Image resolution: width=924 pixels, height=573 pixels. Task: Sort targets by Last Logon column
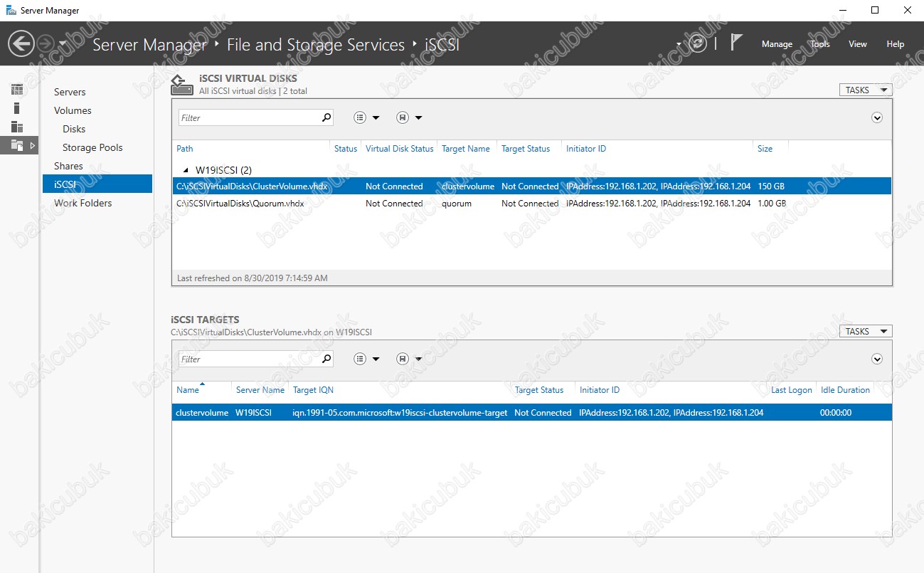792,390
